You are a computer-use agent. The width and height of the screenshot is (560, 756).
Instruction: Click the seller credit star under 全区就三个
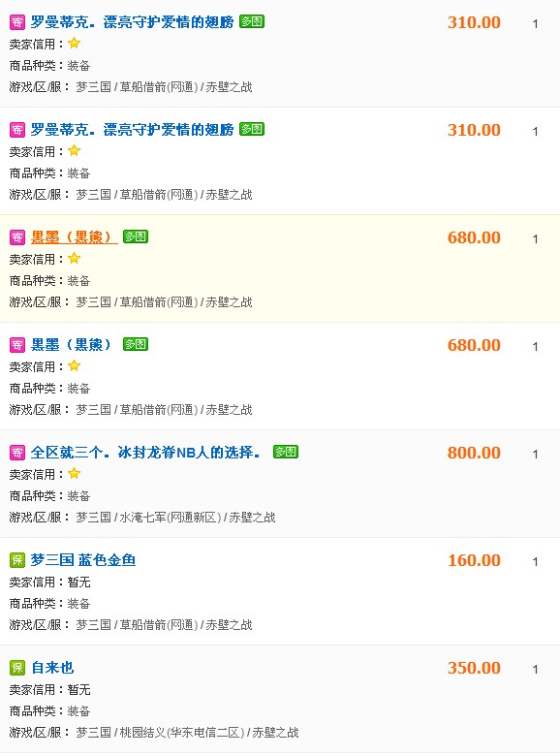[75, 473]
